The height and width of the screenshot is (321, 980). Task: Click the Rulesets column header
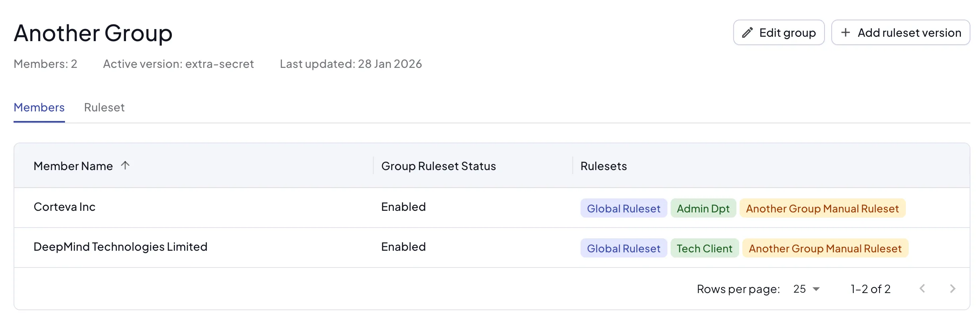click(x=604, y=166)
